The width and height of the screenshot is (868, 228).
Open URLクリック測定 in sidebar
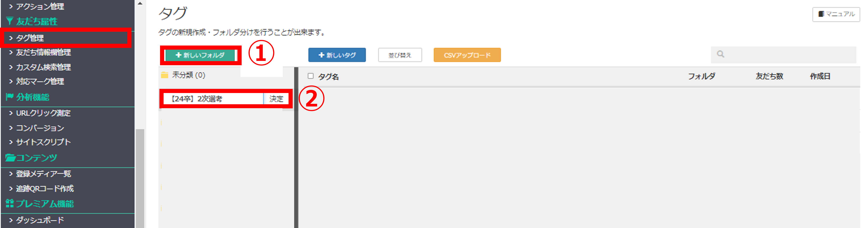tap(43, 113)
